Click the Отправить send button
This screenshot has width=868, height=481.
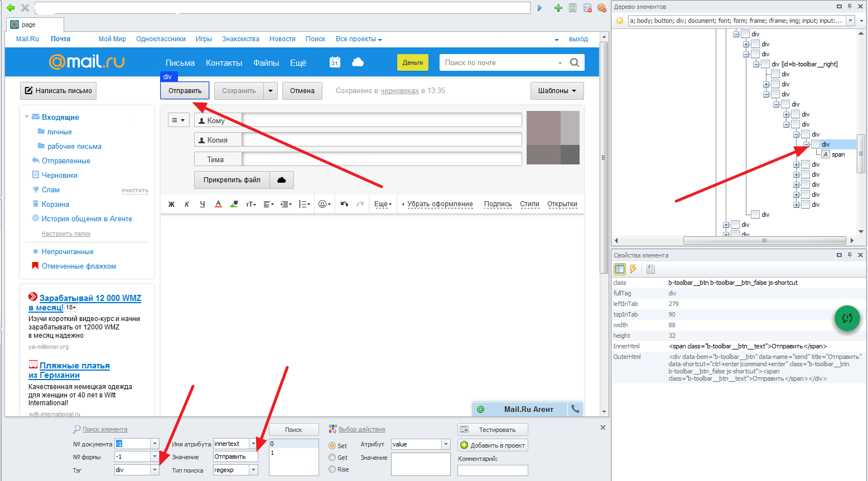185,91
